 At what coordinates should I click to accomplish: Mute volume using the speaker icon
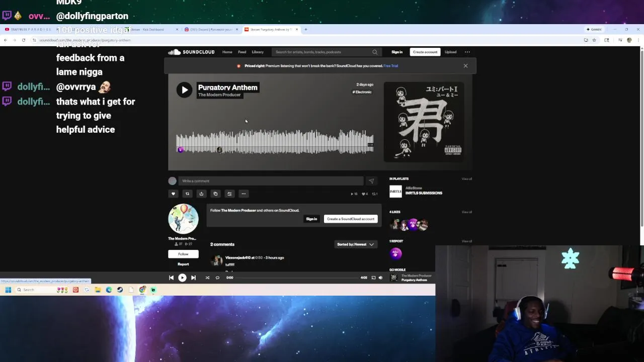(380, 278)
